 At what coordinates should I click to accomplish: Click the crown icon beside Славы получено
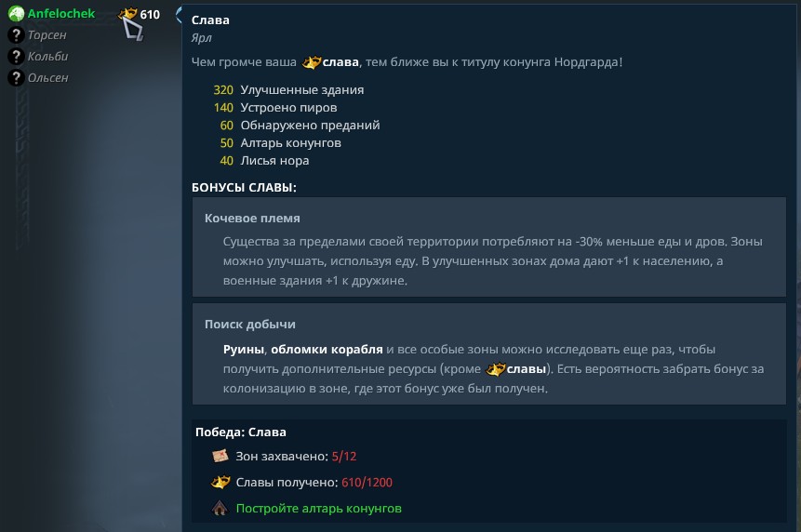pyautogui.click(x=220, y=482)
